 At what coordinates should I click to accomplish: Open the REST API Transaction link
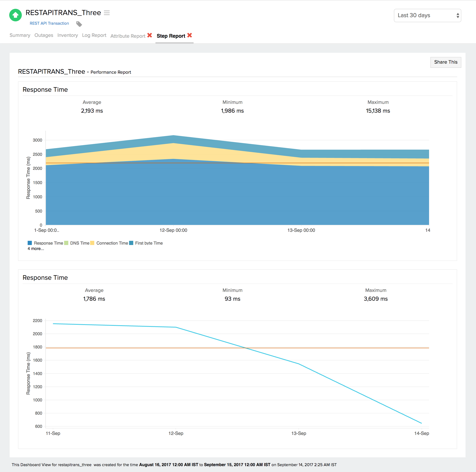[49, 23]
